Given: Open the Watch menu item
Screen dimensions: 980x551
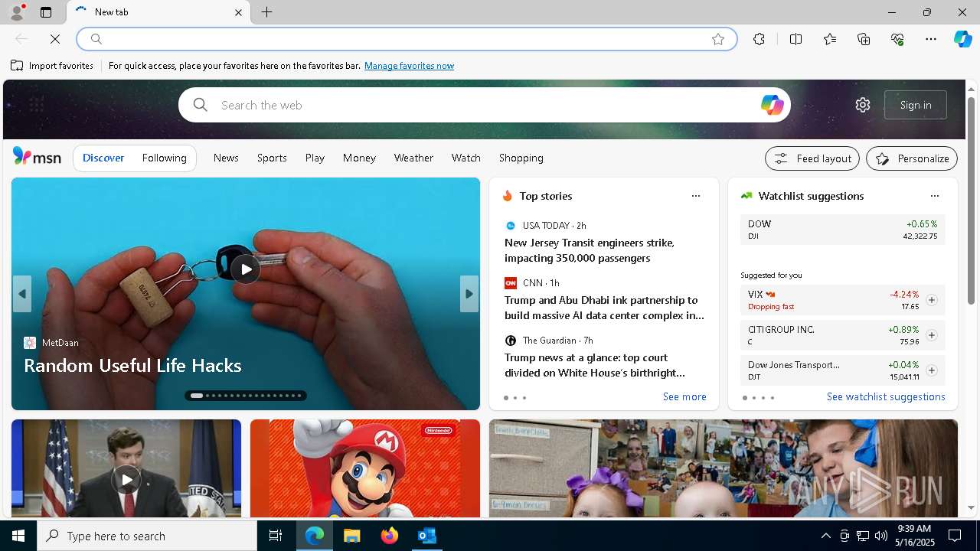Looking at the screenshot, I should (x=465, y=158).
